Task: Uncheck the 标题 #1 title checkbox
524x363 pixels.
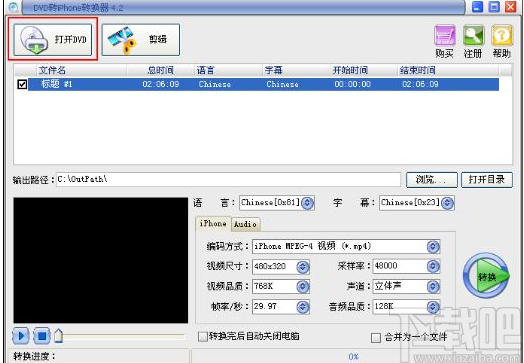Action: (x=22, y=84)
